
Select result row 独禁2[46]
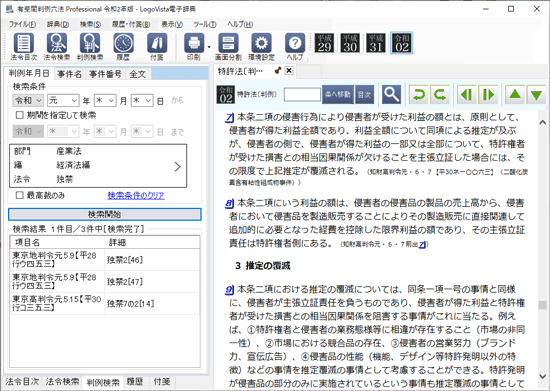click(x=105, y=260)
